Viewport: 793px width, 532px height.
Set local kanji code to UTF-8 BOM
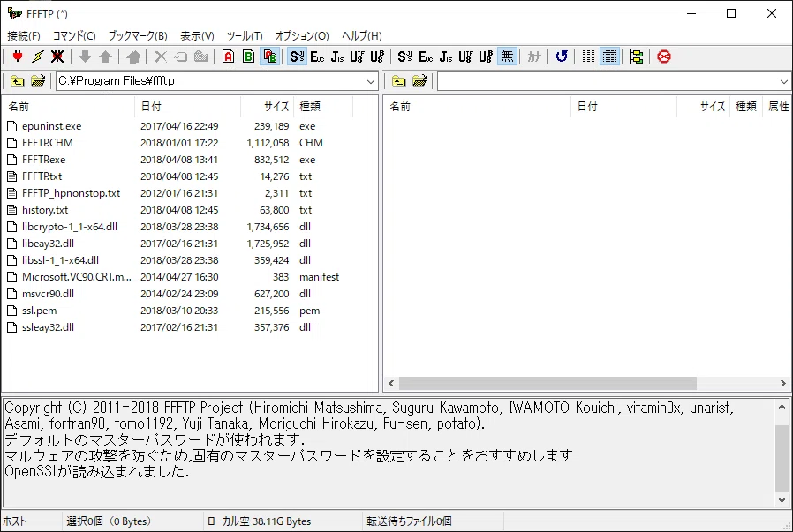(377, 56)
